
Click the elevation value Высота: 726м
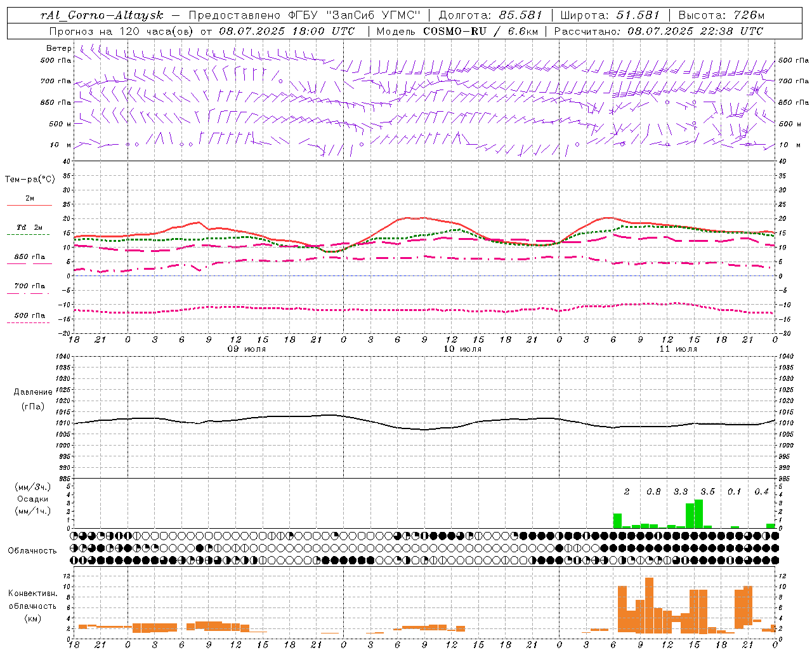coord(721,15)
